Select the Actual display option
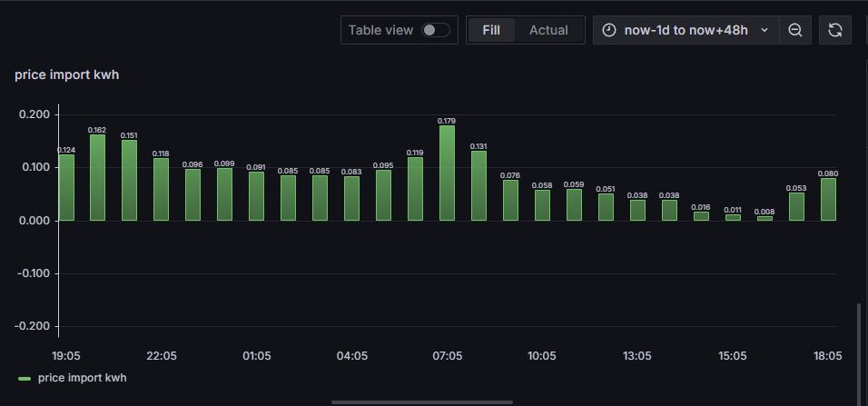868x406 pixels. tap(548, 30)
